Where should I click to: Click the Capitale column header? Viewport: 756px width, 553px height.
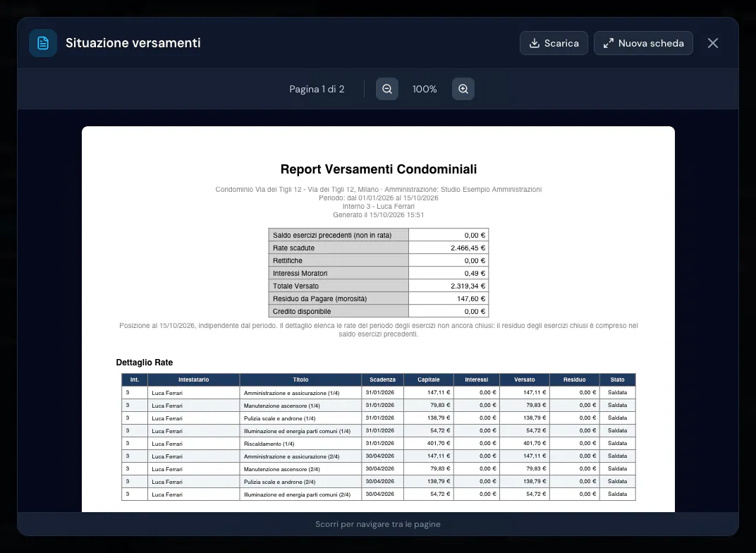(429, 380)
